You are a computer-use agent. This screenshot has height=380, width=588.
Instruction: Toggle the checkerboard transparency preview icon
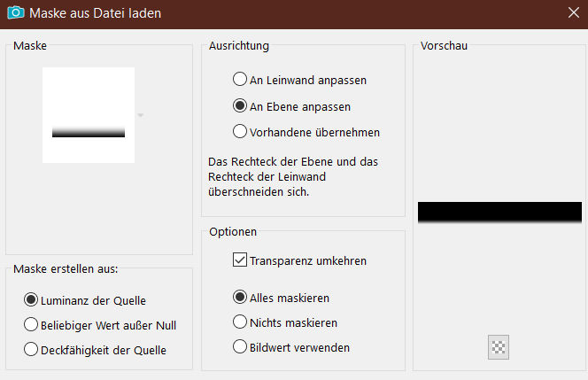pyautogui.click(x=499, y=347)
